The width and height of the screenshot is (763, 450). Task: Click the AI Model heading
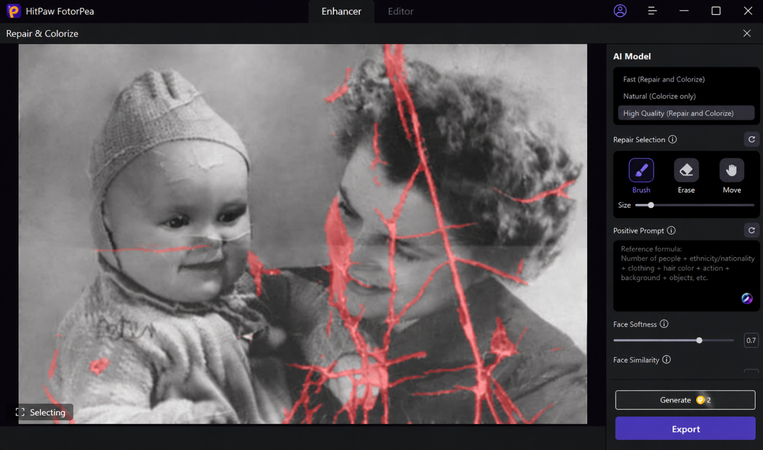tap(632, 56)
